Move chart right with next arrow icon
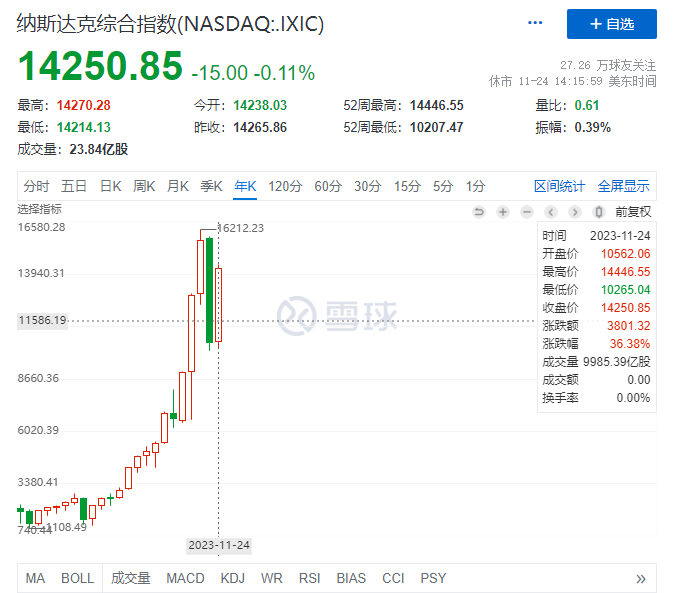 click(x=575, y=212)
